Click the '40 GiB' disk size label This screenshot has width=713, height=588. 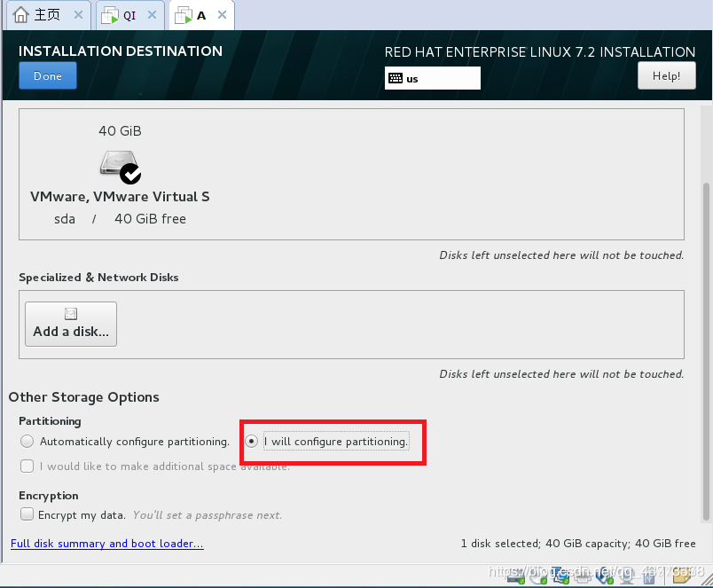point(120,131)
